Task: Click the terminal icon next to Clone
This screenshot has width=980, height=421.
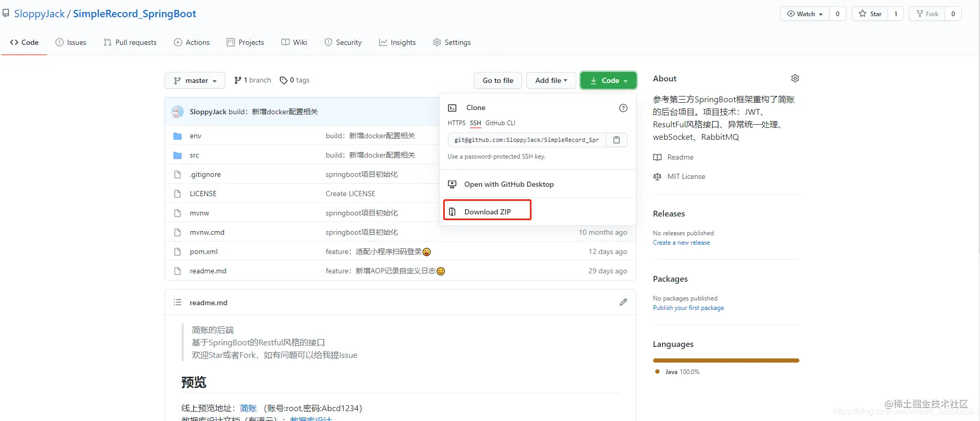Action: [x=452, y=107]
